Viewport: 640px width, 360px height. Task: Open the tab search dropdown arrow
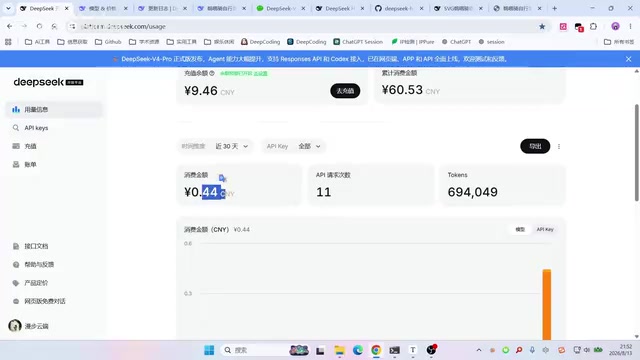pyautogui.click(x=8, y=8)
